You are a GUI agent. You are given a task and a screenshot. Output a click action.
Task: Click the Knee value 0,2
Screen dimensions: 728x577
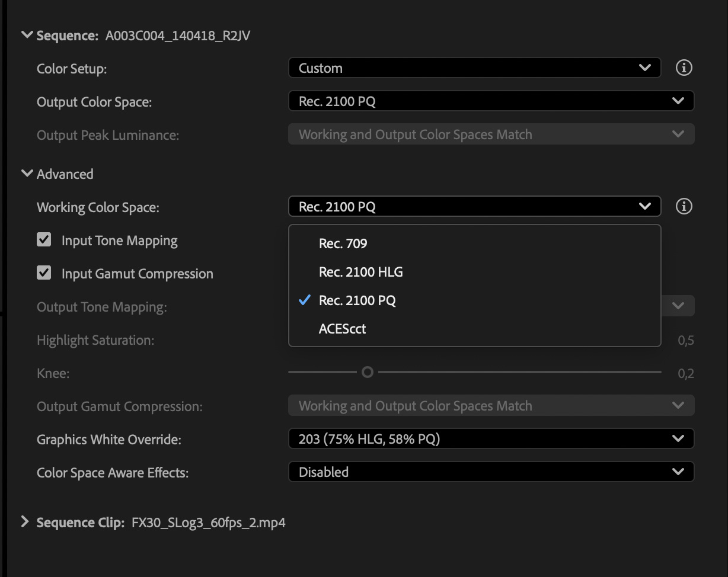tap(685, 374)
